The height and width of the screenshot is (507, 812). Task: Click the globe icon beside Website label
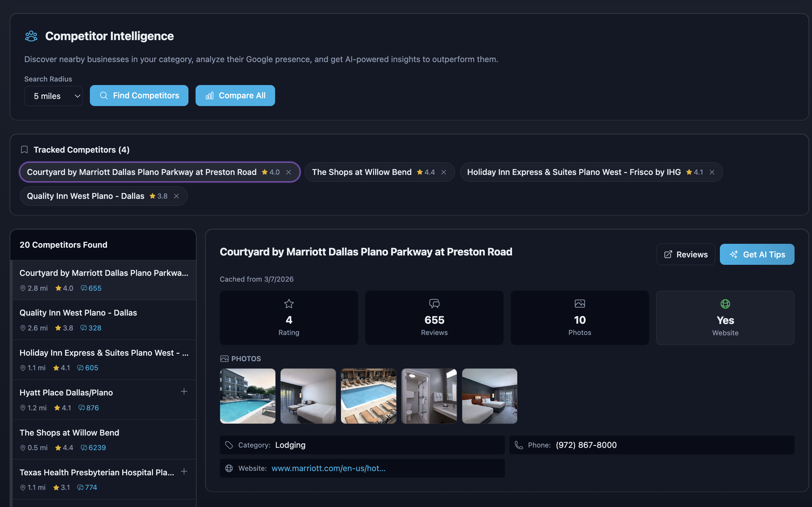point(229,468)
